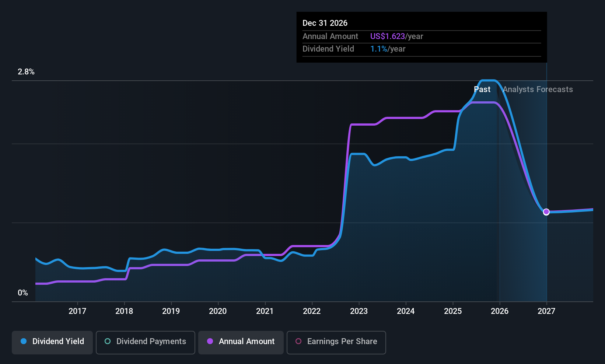
Task: Click the Annual Amount legend button
Action: pos(241,342)
